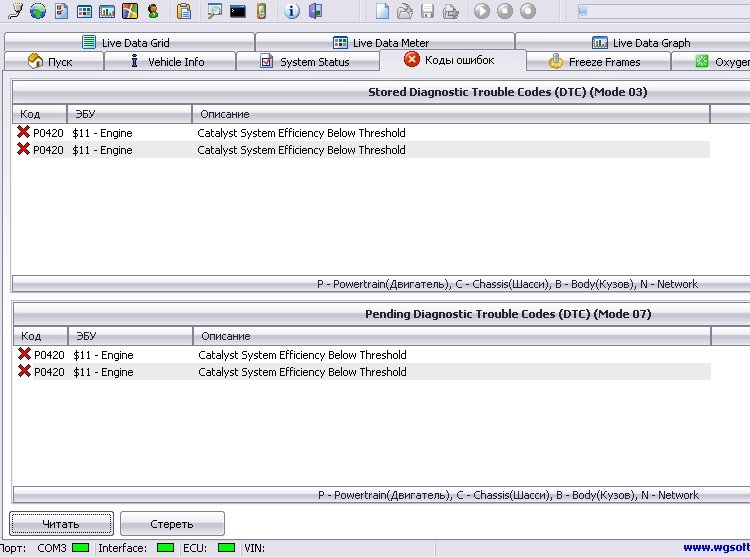Click the exit door icon
Viewport: 750px width, 557px height.
click(316, 12)
